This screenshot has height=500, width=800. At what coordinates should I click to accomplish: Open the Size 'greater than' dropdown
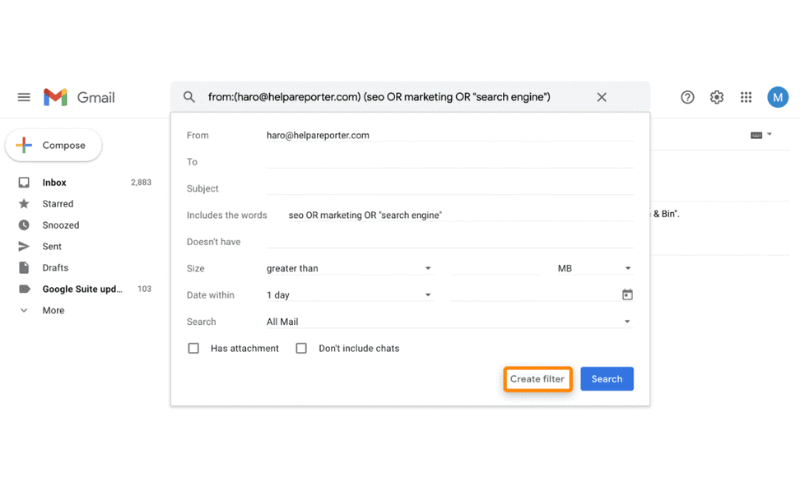click(349, 268)
